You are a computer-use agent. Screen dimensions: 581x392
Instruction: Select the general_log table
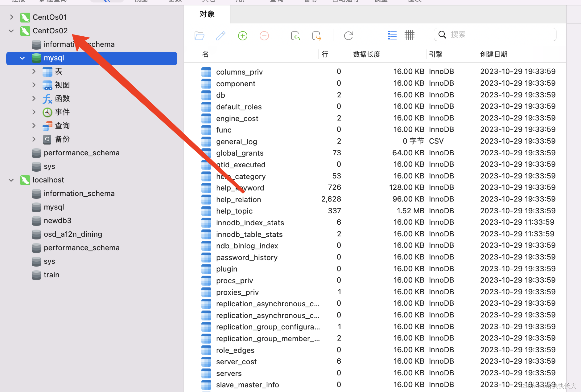click(237, 141)
